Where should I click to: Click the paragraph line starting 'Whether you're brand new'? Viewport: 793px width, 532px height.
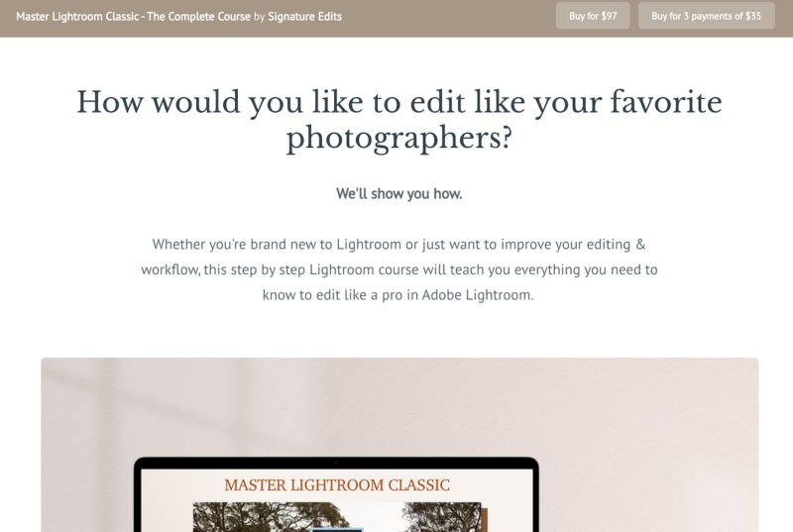pyautogui.click(x=399, y=245)
